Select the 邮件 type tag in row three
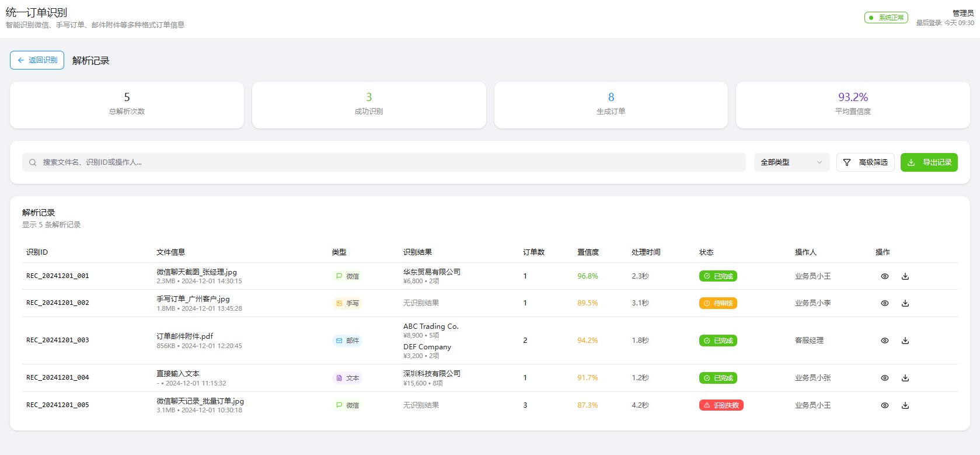The height and width of the screenshot is (455, 980). coord(347,341)
